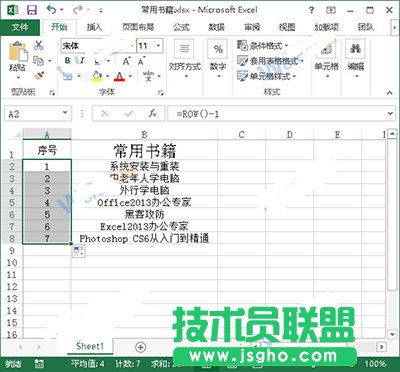Viewport: 400px width, 372px height.
Task: Switch to the 团队 Team tab
Action: [366, 27]
